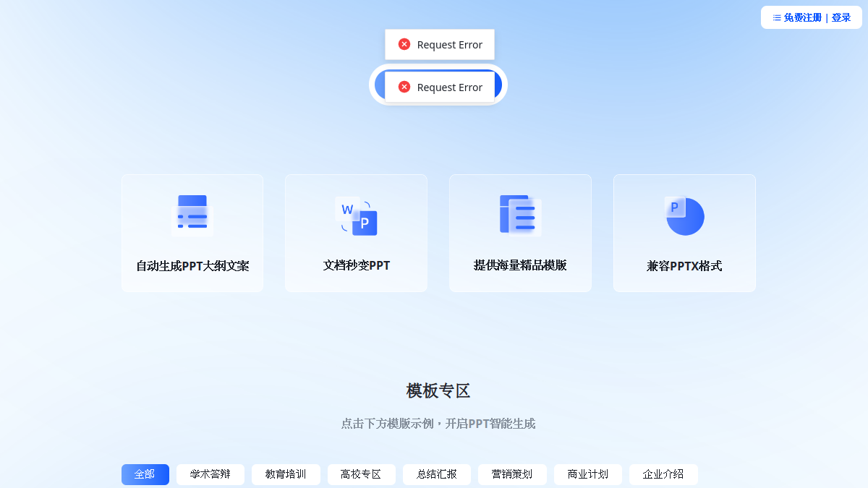Open the 免费注册 registration link
The width and height of the screenshot is (868, 488).
803,17
